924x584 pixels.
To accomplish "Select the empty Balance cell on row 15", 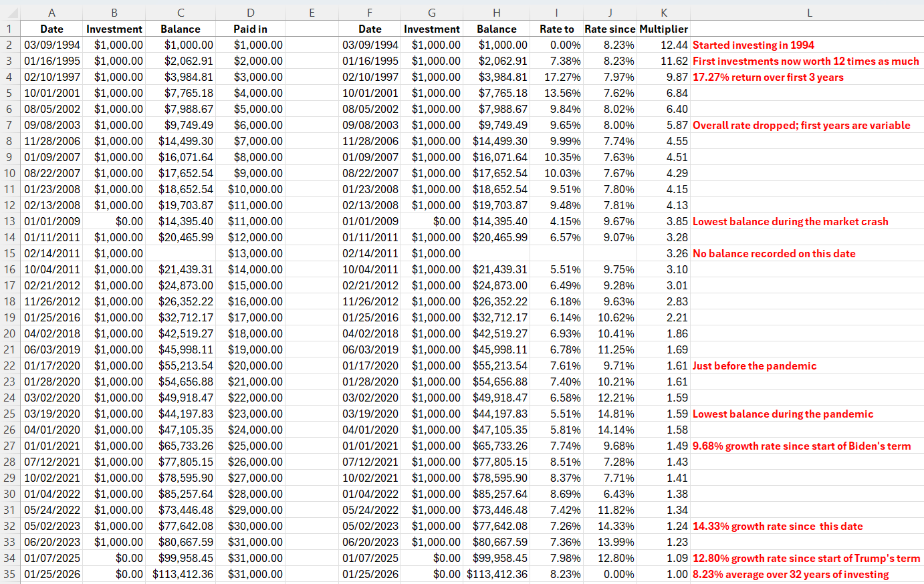I will coord(181,253).
